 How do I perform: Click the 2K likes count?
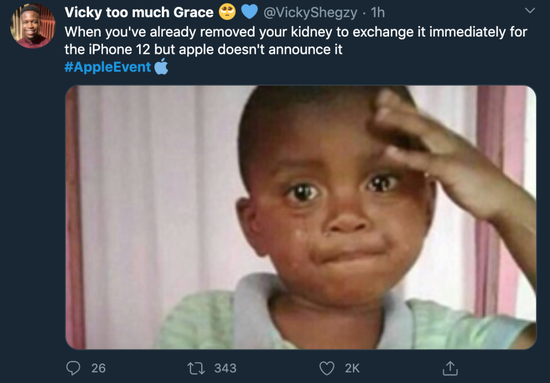coord(352,368)
